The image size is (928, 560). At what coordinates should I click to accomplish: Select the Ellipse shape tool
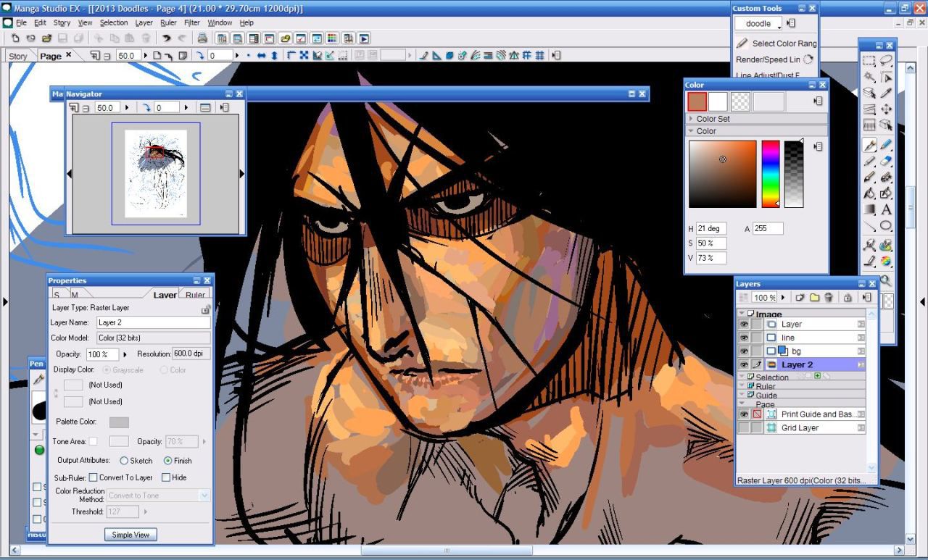pyautogui.click(x=886, y=225)
